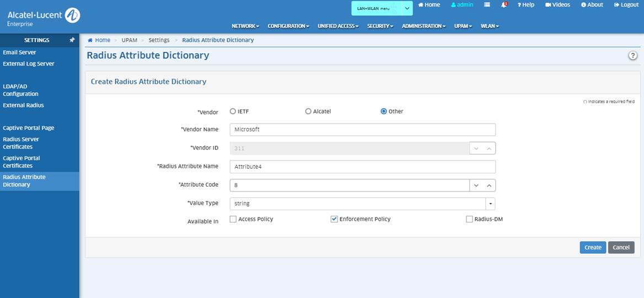Click the Radius Attribute Name field
Screen dimensions: 644x298
pos(362,166)
